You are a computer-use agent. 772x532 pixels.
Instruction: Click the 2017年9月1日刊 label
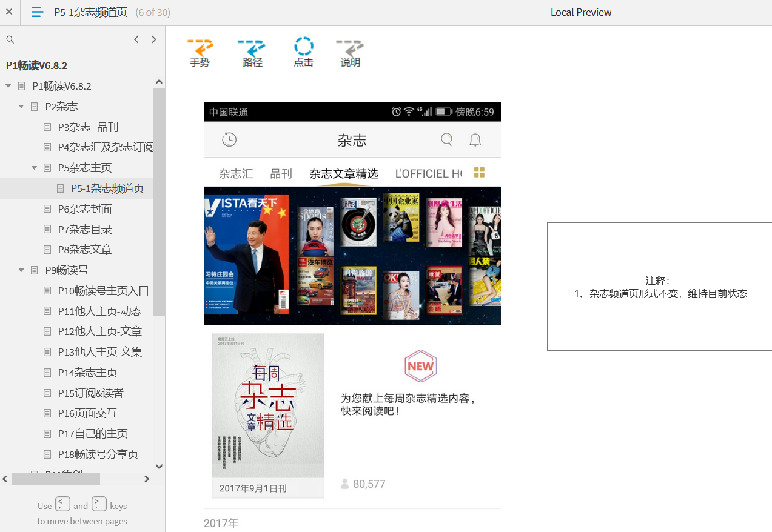(253, 488)
